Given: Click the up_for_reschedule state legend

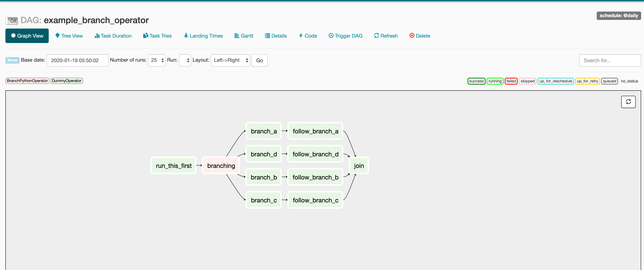Looking at the screenshot, I should [556, 81].
